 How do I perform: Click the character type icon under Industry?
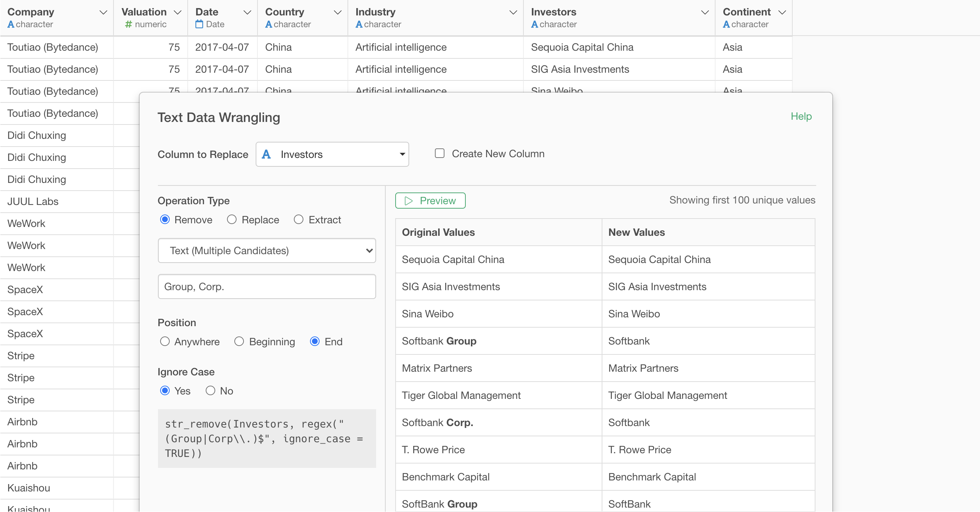359,24
